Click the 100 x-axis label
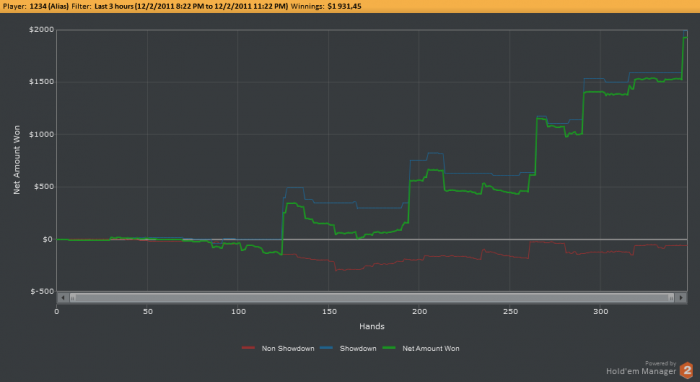Image resolution: width=700 pixels, height=382 pixels. point(238,311)
